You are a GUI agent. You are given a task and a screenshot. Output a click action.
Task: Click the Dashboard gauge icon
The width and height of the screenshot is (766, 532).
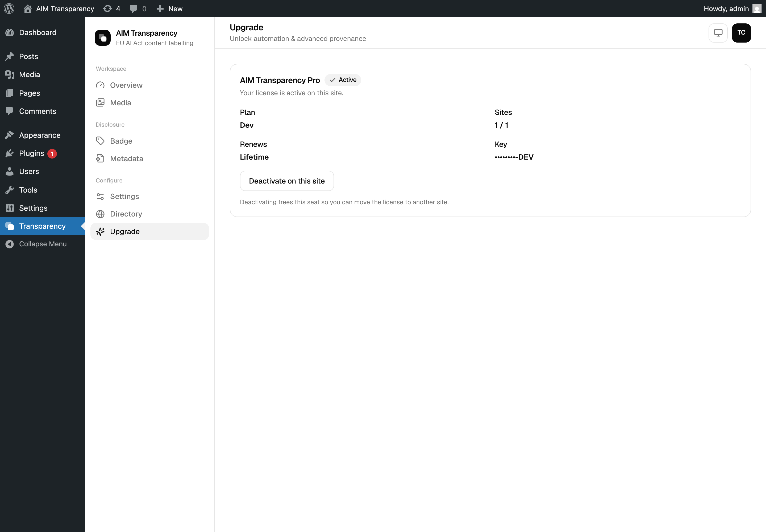coord(10,32)
